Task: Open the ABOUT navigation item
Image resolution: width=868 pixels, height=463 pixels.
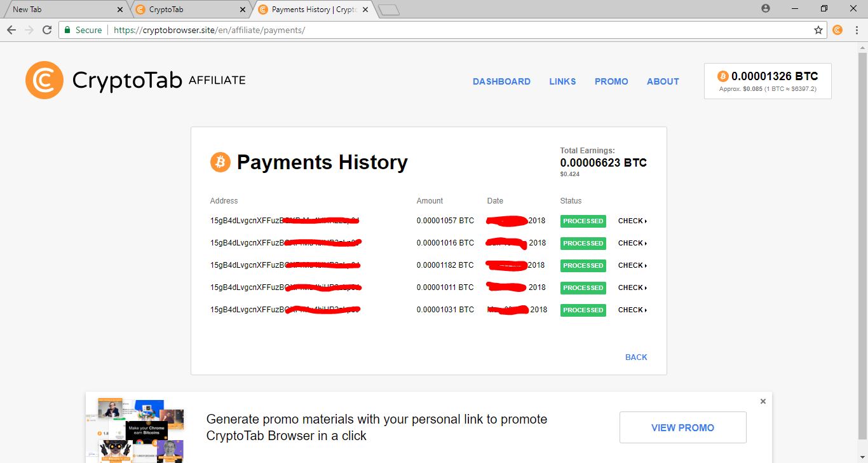Action: click(x=663, y=81)
